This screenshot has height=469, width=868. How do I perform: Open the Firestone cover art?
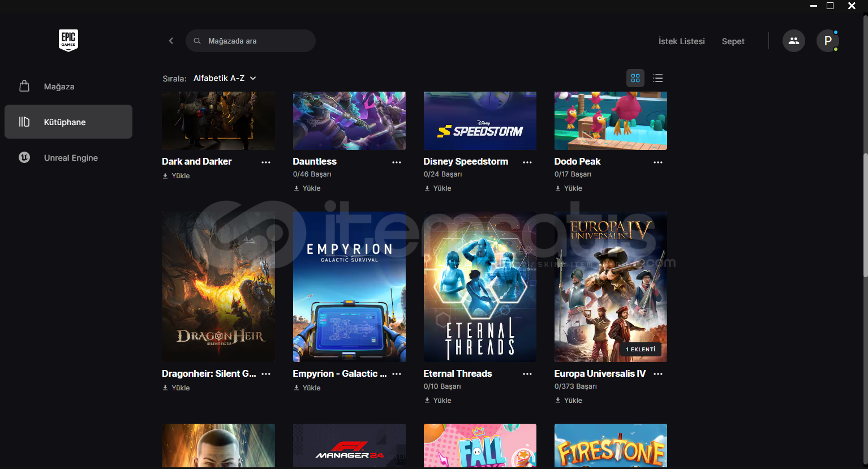(611, 446)
